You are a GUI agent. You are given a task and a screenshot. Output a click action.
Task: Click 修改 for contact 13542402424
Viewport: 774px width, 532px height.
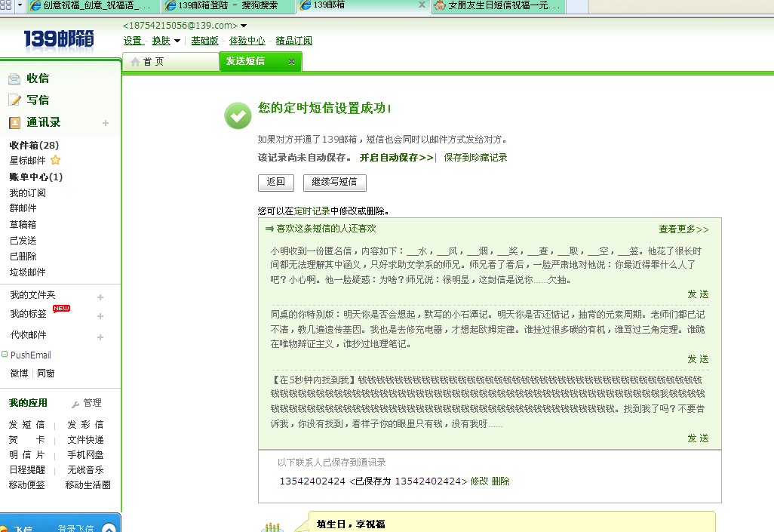[x=479, y=481]
